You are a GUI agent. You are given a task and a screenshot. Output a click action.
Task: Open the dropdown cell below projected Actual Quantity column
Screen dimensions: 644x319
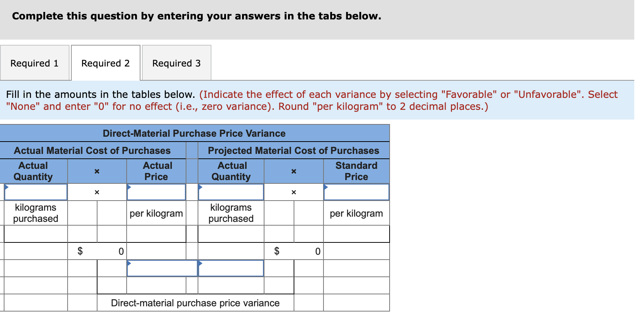[231, 269]
